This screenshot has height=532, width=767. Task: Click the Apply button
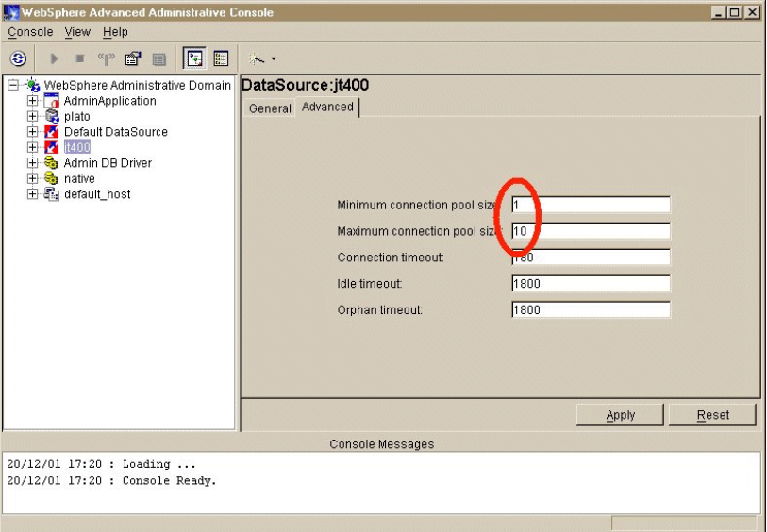coord(620,415)
